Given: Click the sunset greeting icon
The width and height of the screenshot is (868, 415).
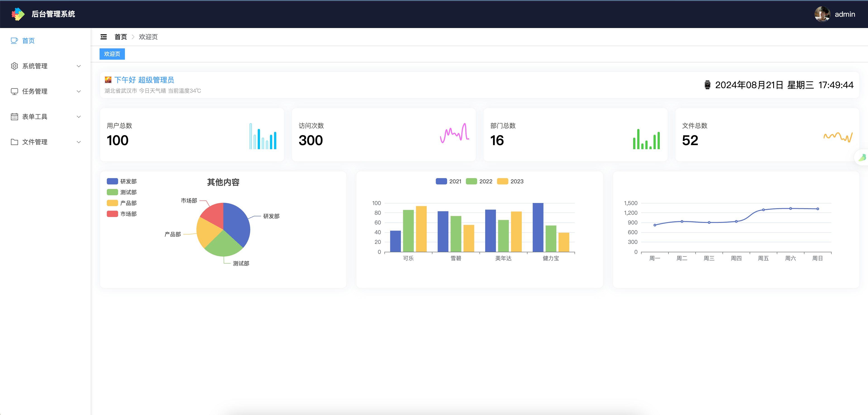Looking at the screenshot, I should click(x=108, y=80).
